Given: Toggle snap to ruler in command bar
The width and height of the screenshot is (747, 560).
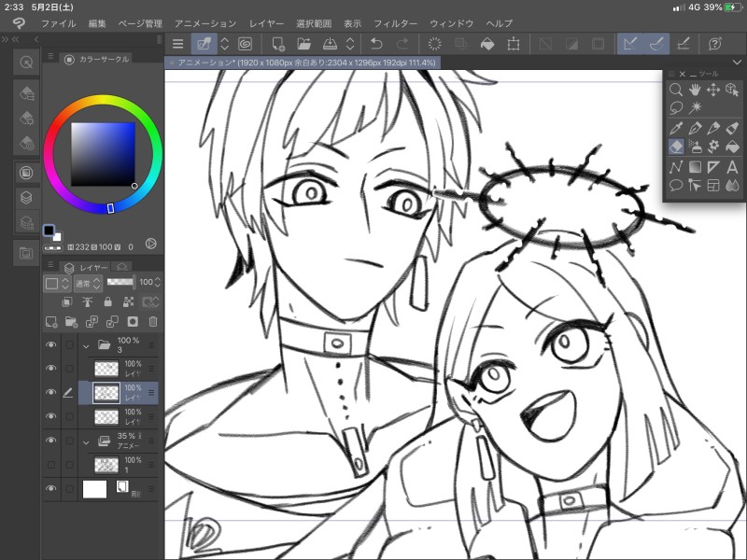Looking at the screenshot, I should click(630, 44).
